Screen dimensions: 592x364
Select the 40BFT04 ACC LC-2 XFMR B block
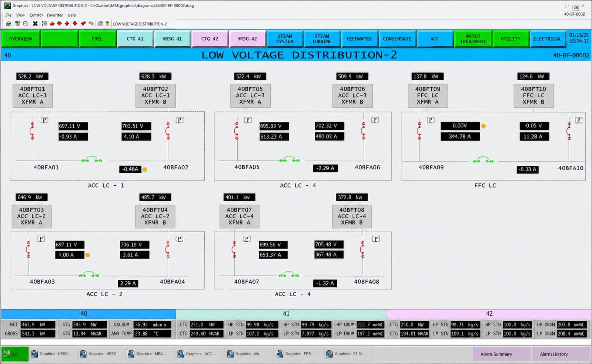[x=155, y=216]
